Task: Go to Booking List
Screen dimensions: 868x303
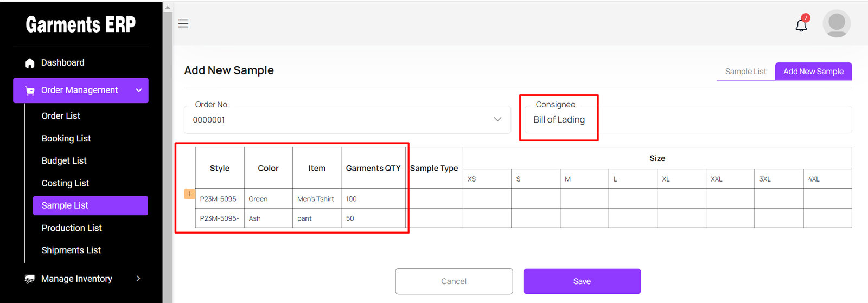Action: coord(66,139)
